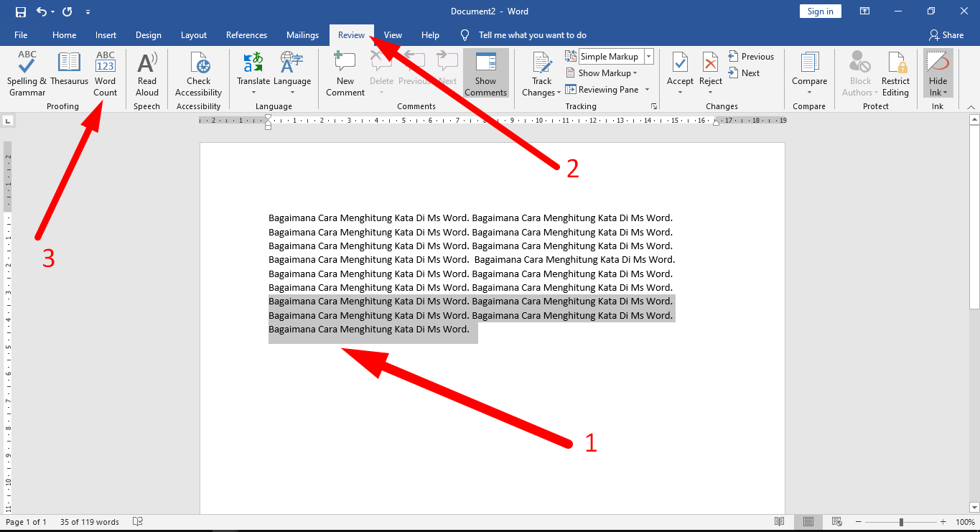Go to Next change in Changes group

point(744,73)
